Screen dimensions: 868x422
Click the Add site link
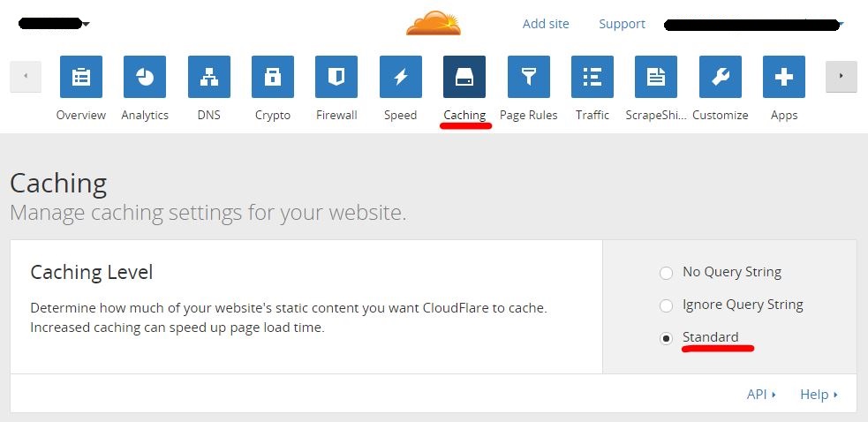coord(546,24)
